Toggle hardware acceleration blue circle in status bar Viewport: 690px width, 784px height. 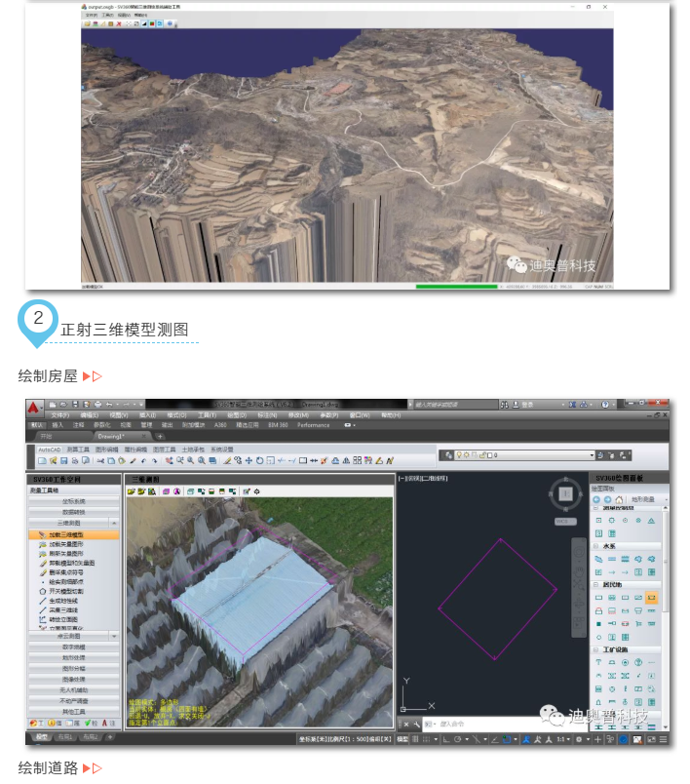[624, 739]
